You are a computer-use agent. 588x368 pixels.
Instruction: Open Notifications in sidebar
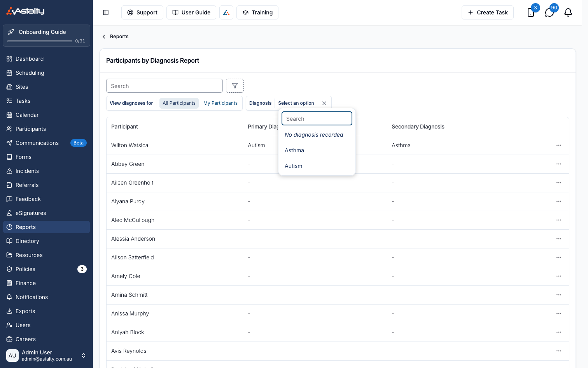(x=46, y=297)
